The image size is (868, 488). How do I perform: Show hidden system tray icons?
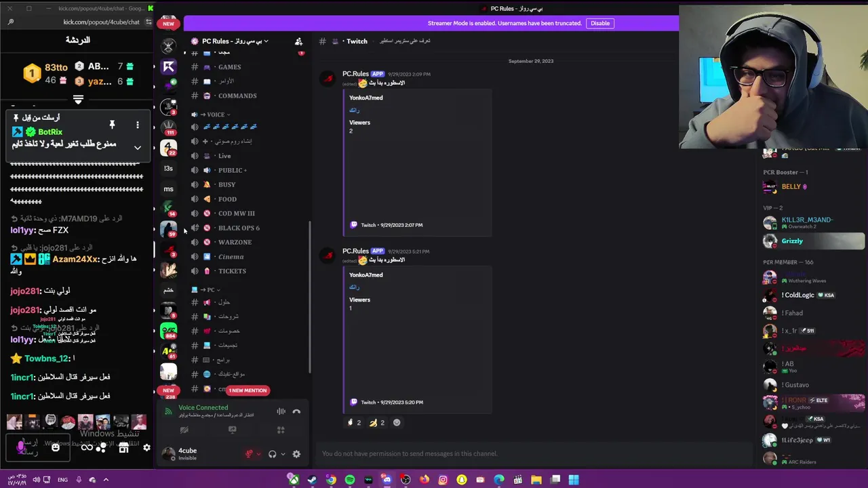click(106, 480)
